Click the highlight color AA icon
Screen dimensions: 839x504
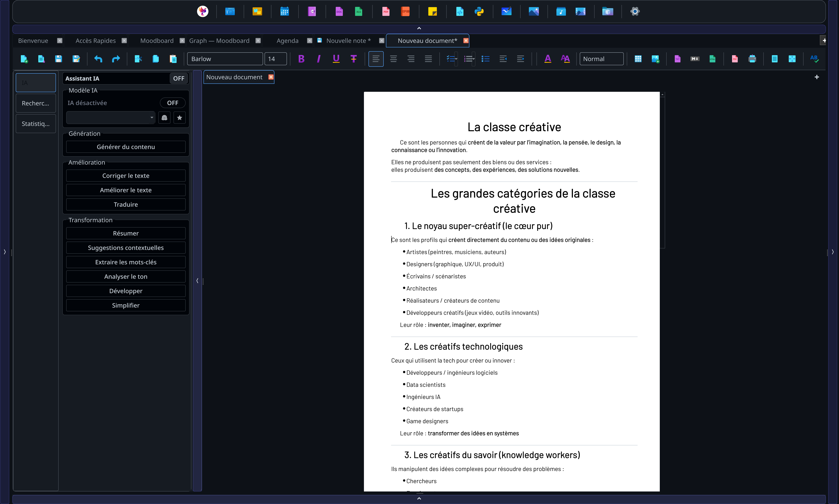[565, 59]
